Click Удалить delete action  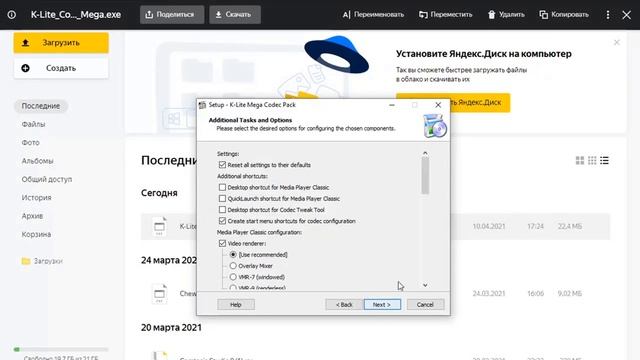pyautogui.click(x=506, y=15)
